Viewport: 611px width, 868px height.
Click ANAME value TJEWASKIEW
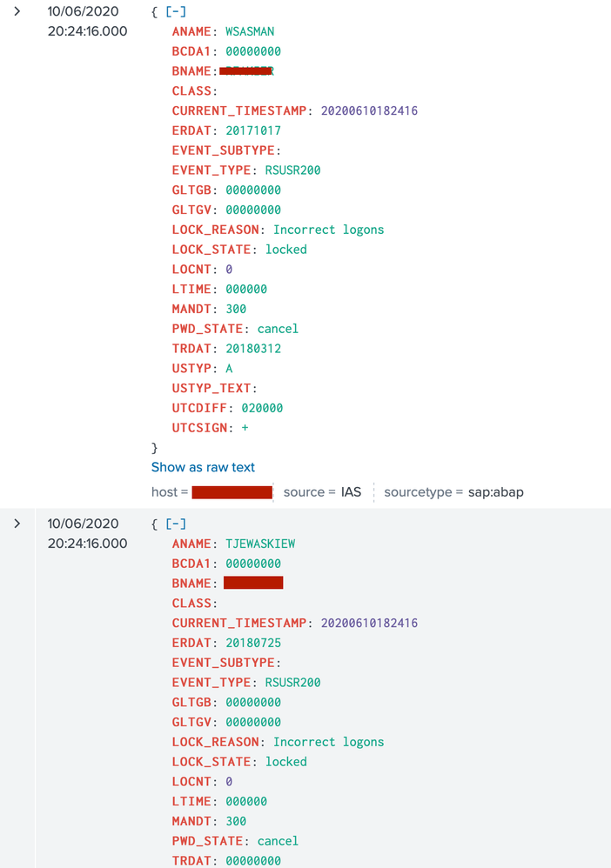(x=260, y=544)
